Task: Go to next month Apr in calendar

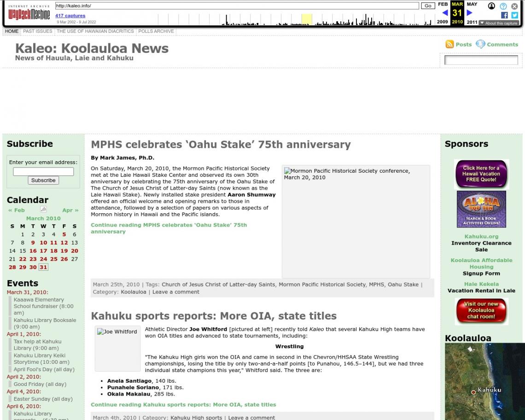Action: click(x=70, y=210)
